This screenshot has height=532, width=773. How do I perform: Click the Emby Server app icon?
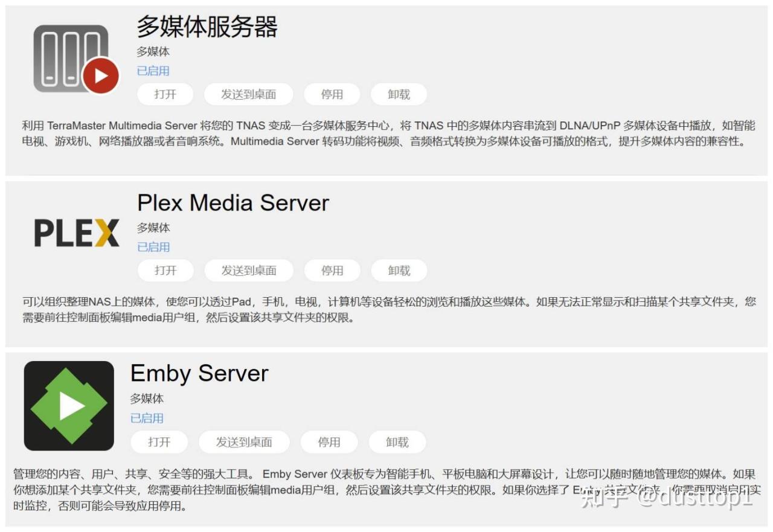point(69,406)
